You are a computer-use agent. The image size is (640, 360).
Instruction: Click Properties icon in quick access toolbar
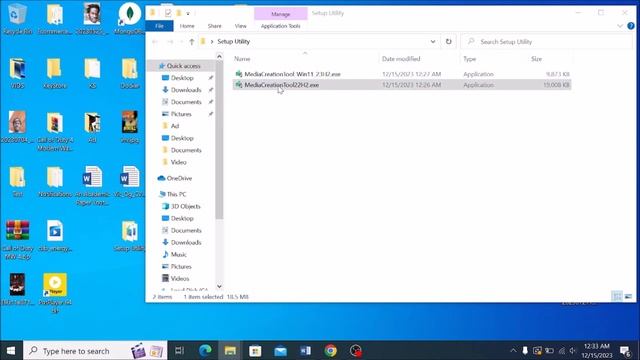(x=168, y=13)
